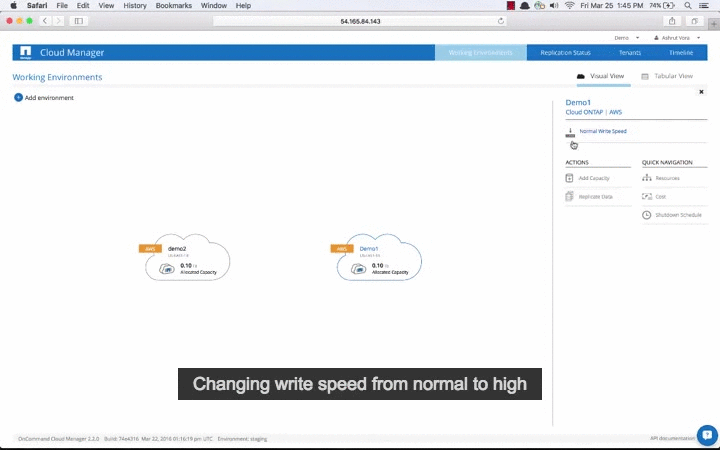Click the Replicate Data icon

(569, 197)
